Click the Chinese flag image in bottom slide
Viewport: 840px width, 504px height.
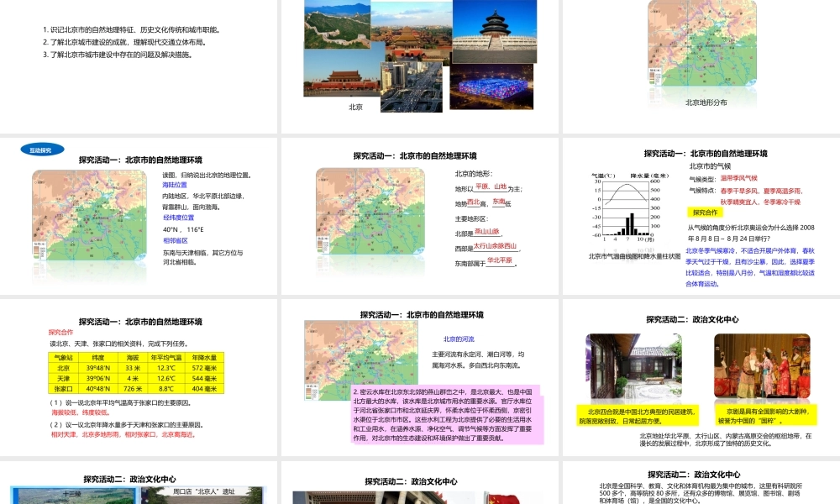[502, 498]
